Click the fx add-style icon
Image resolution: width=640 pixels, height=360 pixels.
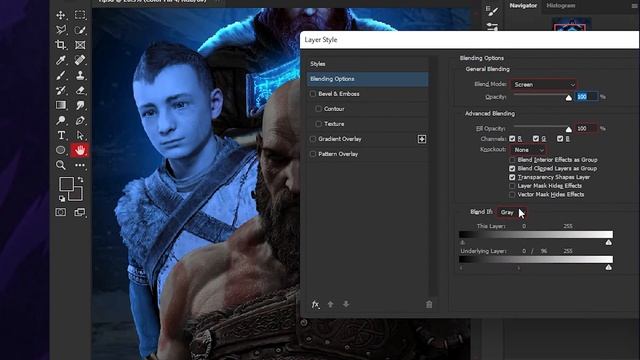point(316,304)
